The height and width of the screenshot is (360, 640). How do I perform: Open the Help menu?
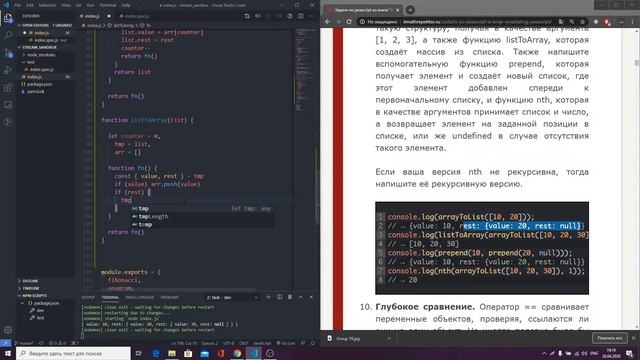pyautogui.click(x=126, y=5)
